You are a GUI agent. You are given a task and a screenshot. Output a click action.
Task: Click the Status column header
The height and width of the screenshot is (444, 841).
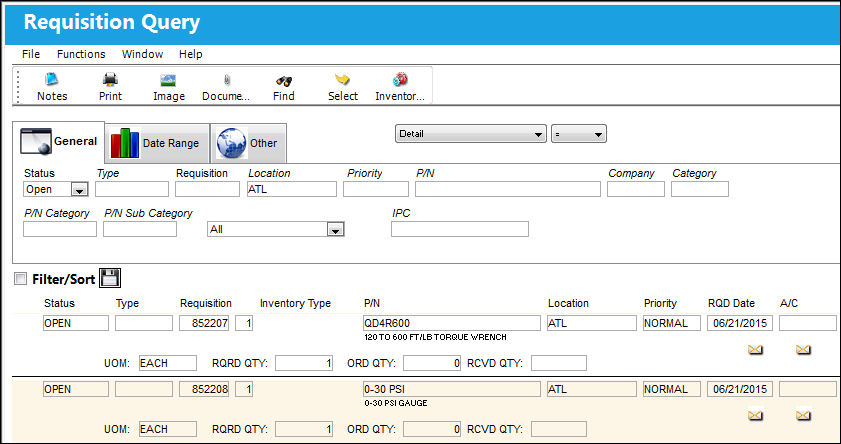point(60,304)
